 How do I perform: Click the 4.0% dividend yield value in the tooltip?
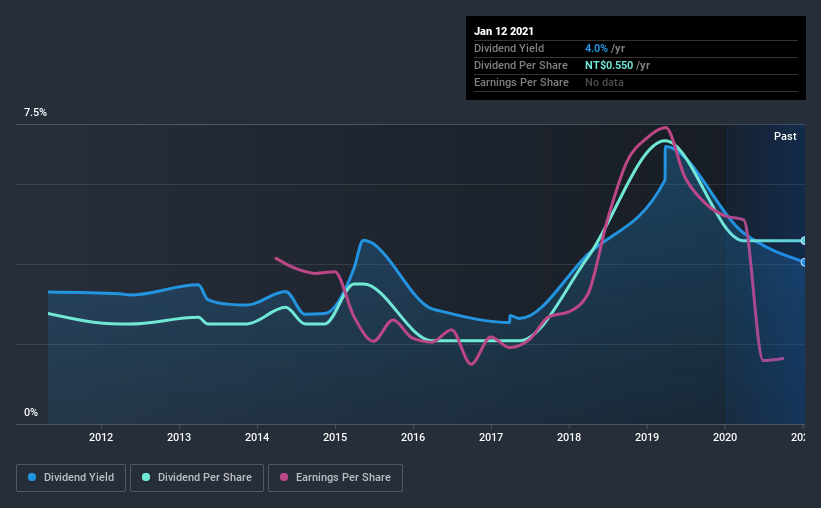(x=596, y=48)
